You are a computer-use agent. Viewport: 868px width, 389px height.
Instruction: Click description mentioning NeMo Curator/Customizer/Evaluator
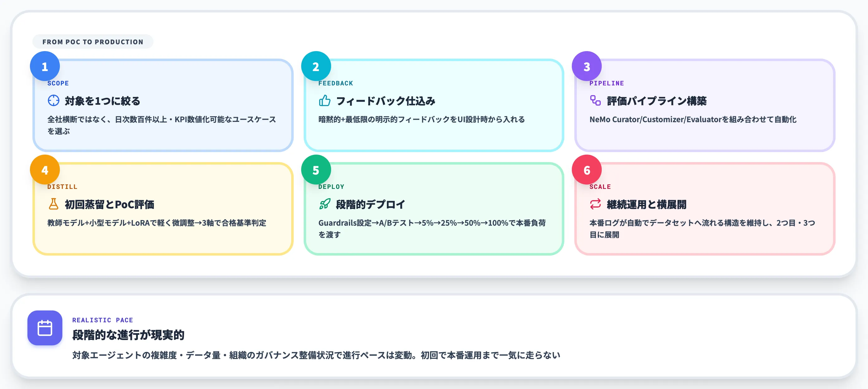tap(693, 119)
